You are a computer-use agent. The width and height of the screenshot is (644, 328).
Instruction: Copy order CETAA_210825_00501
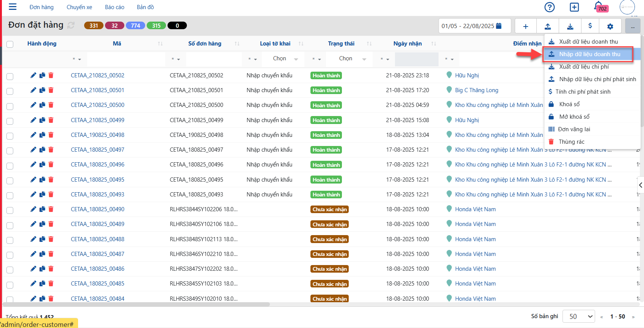pyautogui.click(x=42, y=90)
